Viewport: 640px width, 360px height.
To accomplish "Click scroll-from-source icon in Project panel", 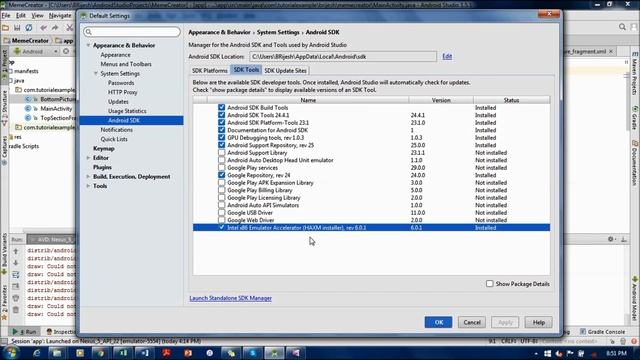I will click(x=66, y=51).
